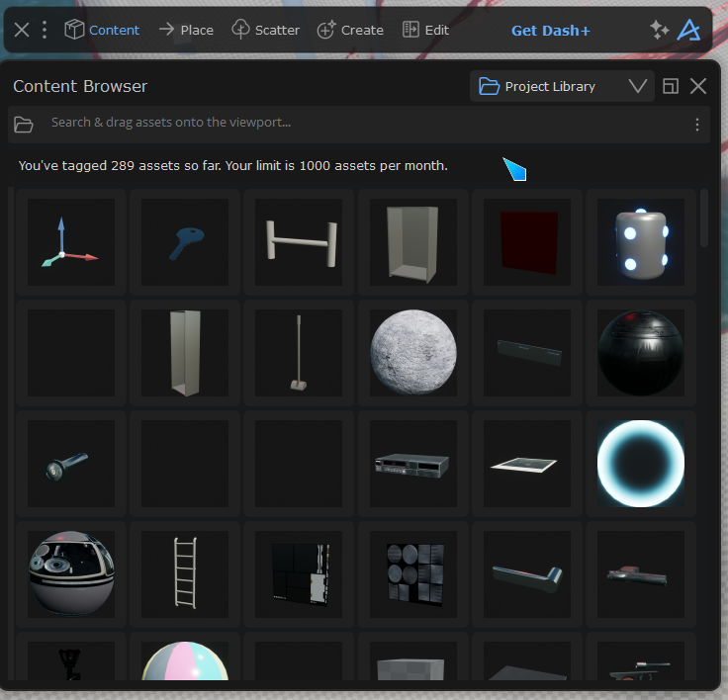Screen dimensions: 728x700
Task: Close the Content Browser panel
Action: 698,86
